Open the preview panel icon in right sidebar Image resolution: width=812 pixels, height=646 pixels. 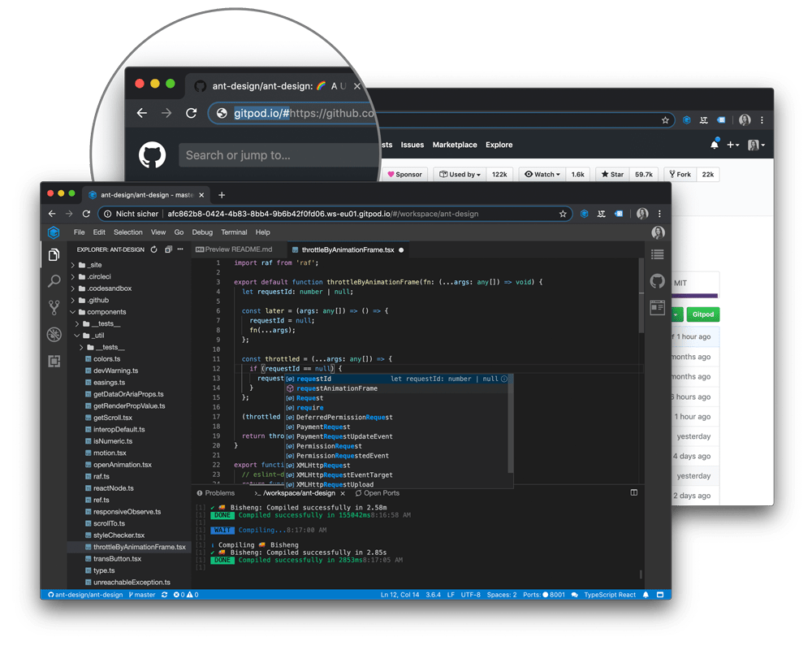coord(657,308)
